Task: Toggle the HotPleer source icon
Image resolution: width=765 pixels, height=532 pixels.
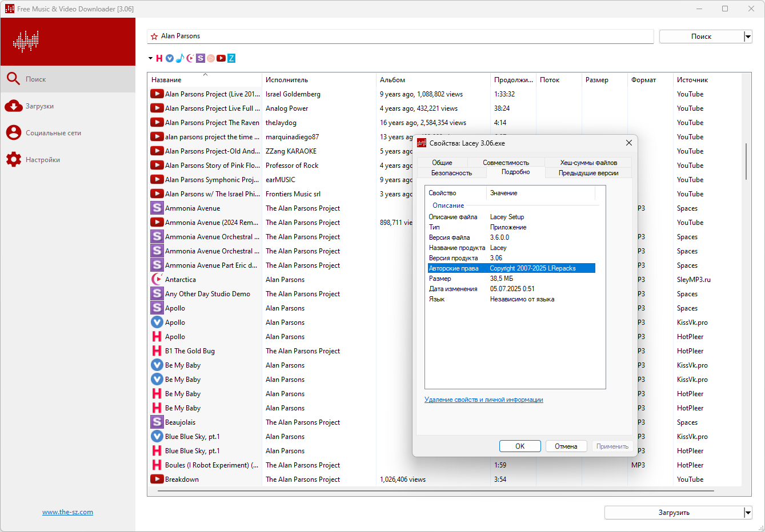Action: pyautogui.click(x=159, y=58)
